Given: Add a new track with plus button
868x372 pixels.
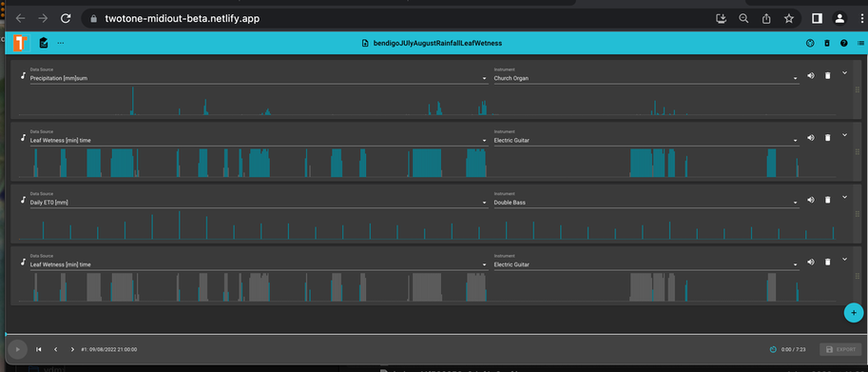Looking at the screenshot, I should [x=853, y=313].
